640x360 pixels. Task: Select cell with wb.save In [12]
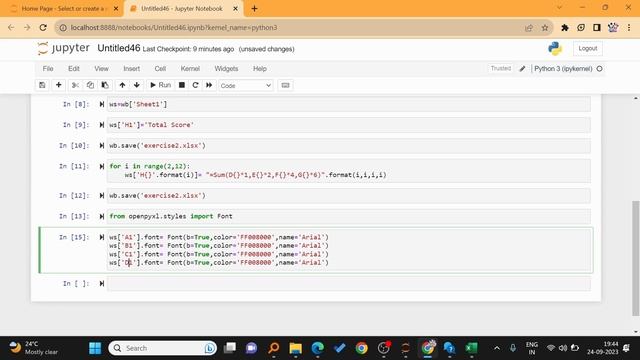coord(349,196)
